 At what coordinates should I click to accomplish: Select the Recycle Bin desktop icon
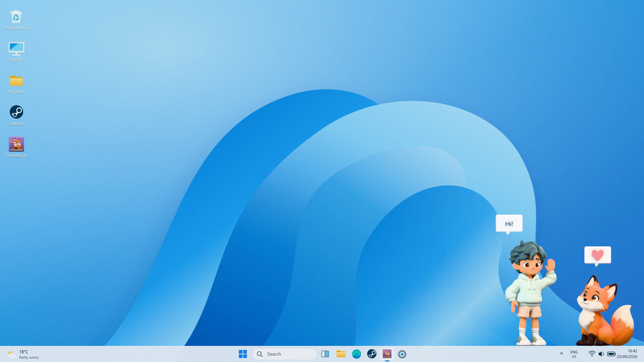[x=16, y=20]
